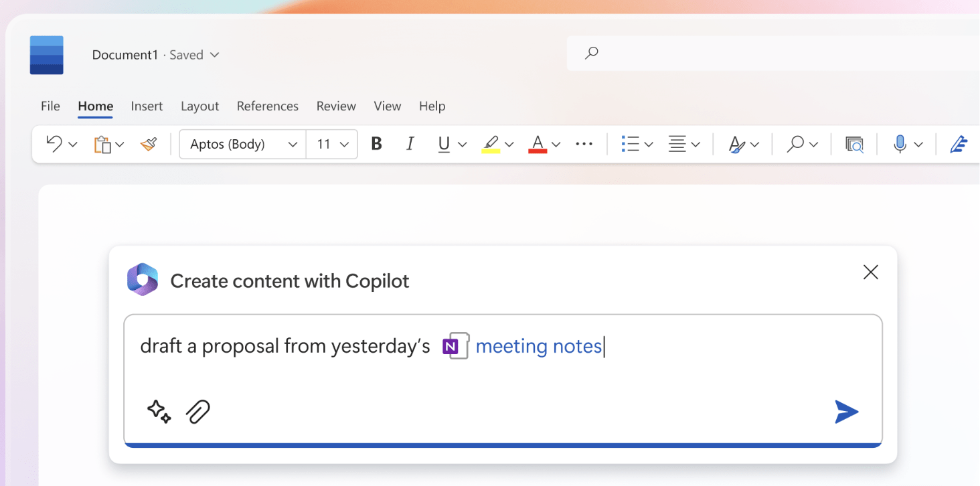
Task: Toggle Italic formatting
Action: coord(410,144)
